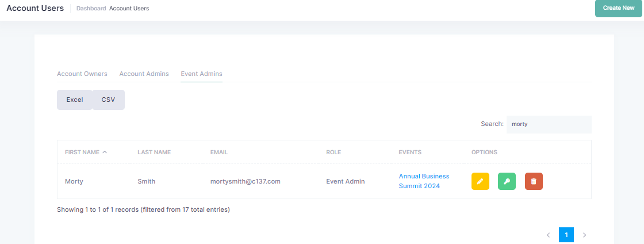
Task: Select the Event Admins tab
Action: 201,74
